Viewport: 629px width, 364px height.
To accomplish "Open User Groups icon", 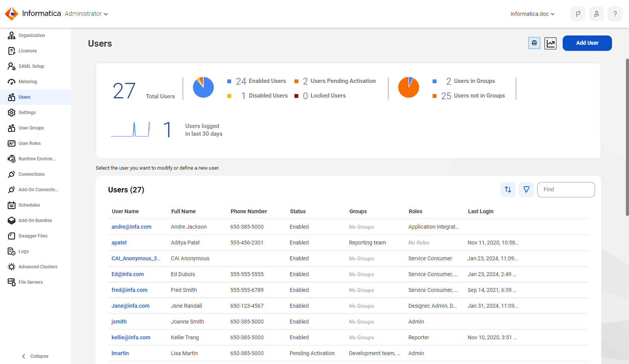I will (12, 128).
